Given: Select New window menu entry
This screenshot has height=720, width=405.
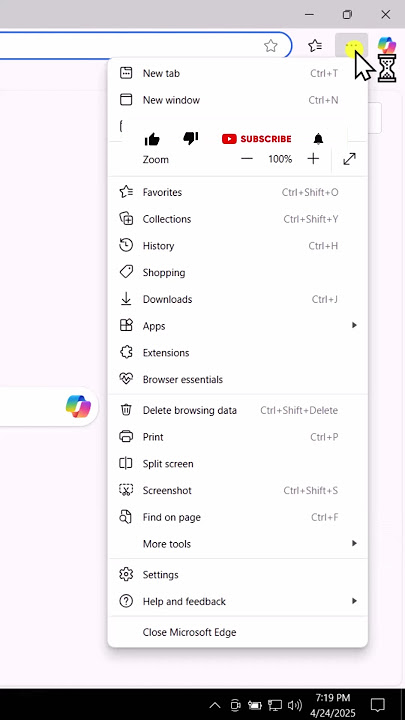Looking at the screenshot, I should [x=237, y=100].
